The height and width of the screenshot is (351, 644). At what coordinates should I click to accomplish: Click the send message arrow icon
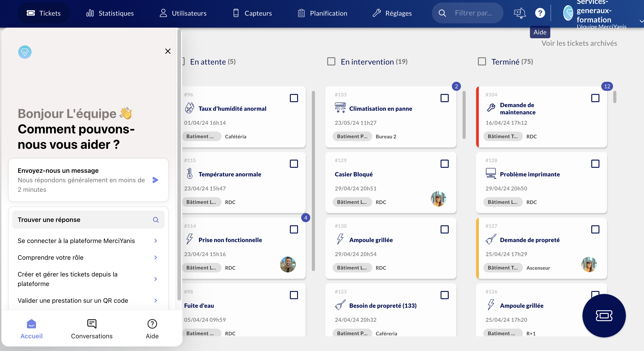coord(155,180)
